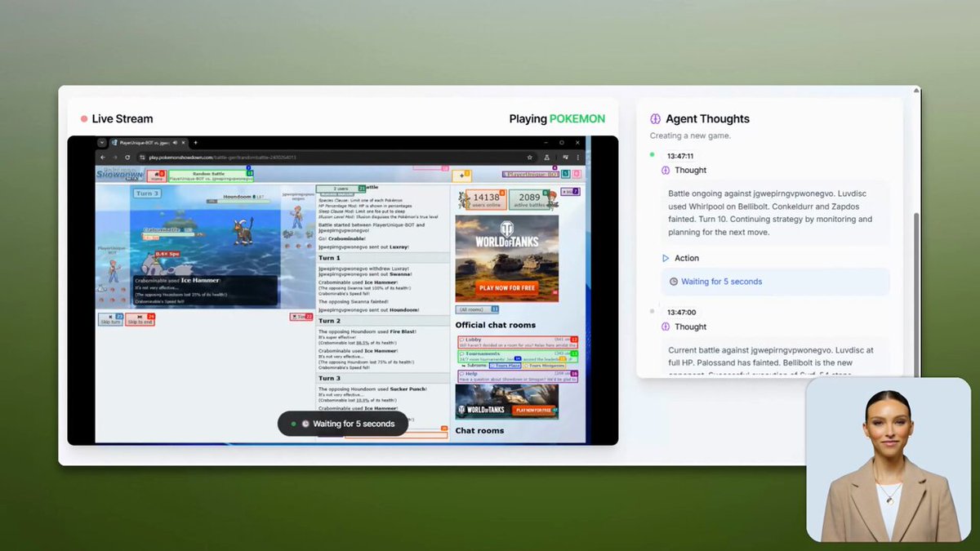
Task: Open the (All rooms) filter dropdown
Action: [x=476, y=309]
